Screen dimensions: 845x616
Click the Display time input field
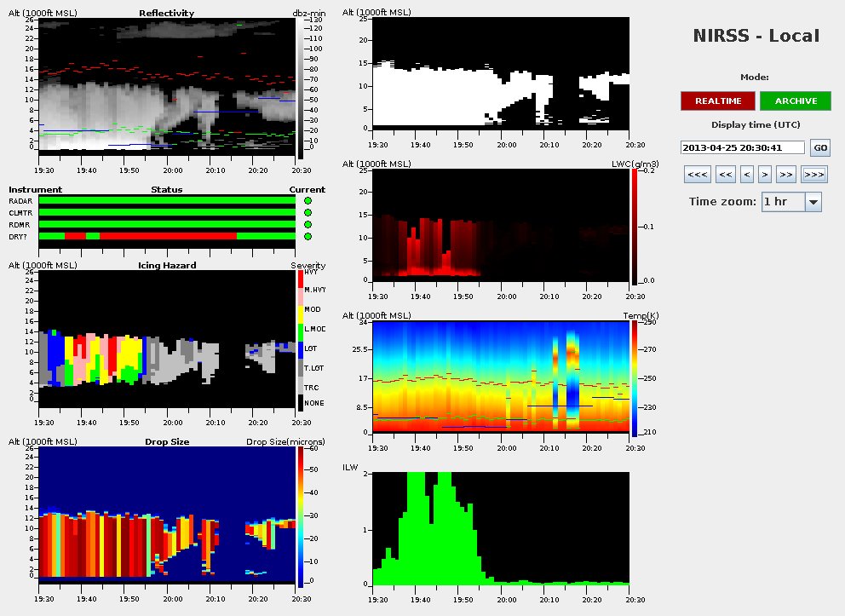pyautogui.click(x=743, y=147)
